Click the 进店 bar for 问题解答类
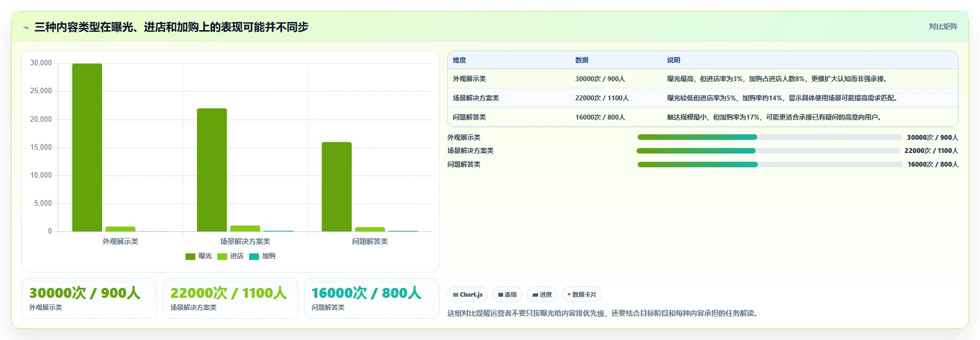 click(370, 229)
